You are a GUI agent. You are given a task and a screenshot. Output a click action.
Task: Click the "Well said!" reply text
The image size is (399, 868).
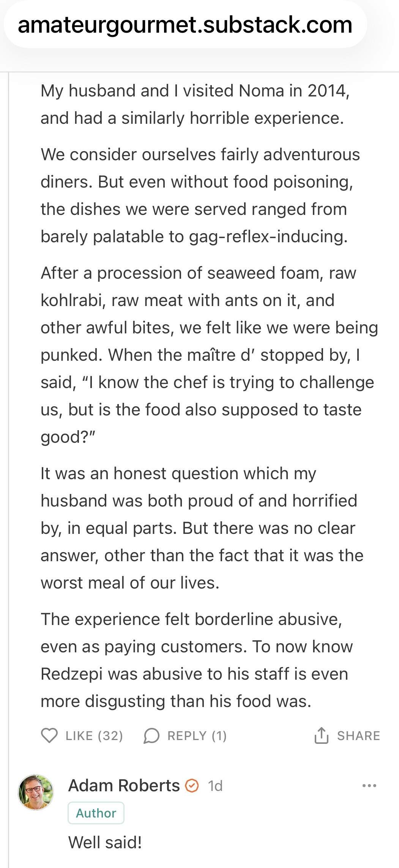105,842
